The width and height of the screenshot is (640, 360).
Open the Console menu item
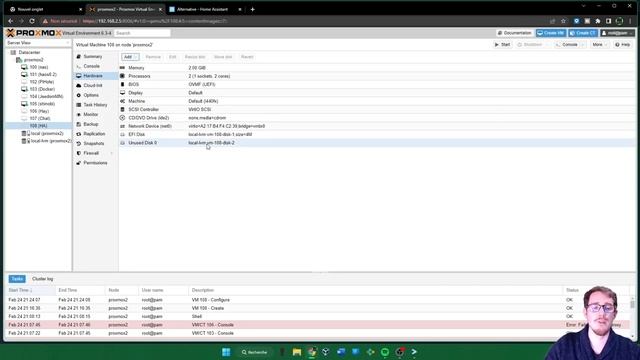click(91, 66)
